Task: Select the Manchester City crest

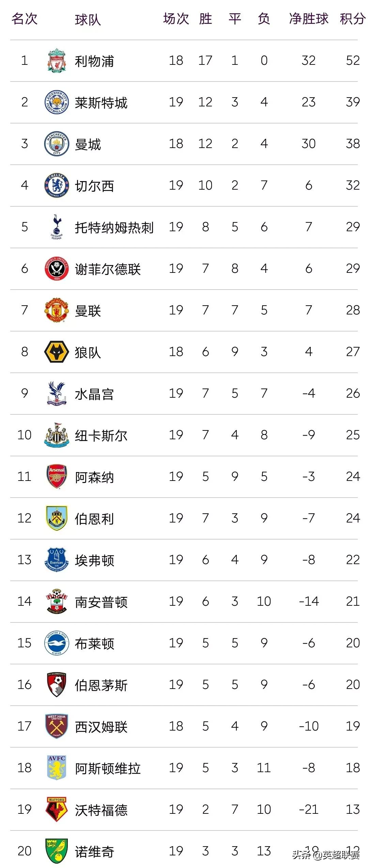Action: click(x=57, y=144)
